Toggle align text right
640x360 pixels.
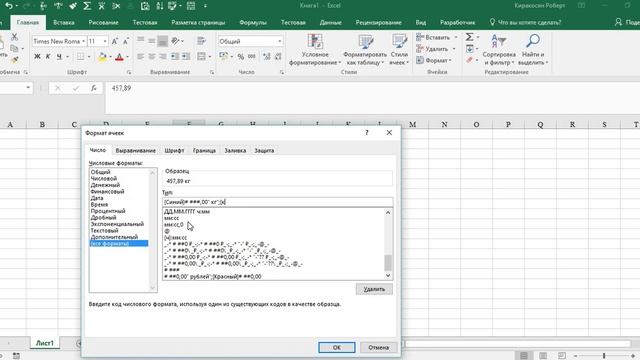click(162, 56)
